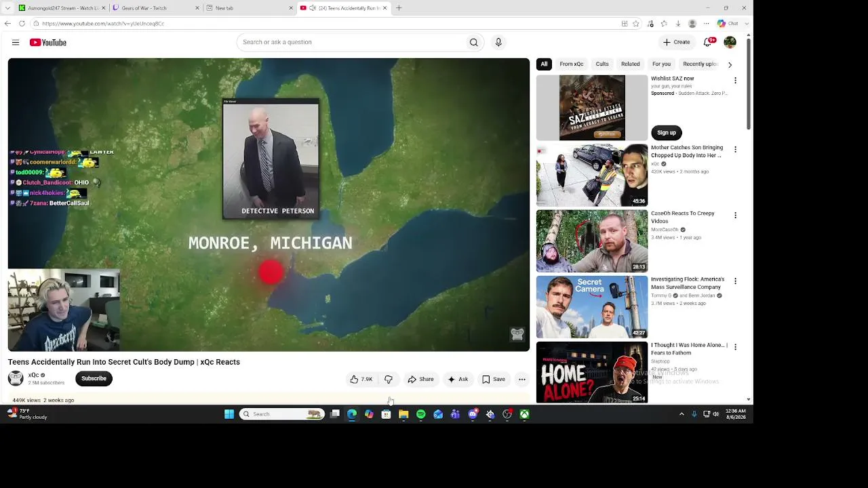
Task: Open a new browser tab
Action: (x=399, y=8)
